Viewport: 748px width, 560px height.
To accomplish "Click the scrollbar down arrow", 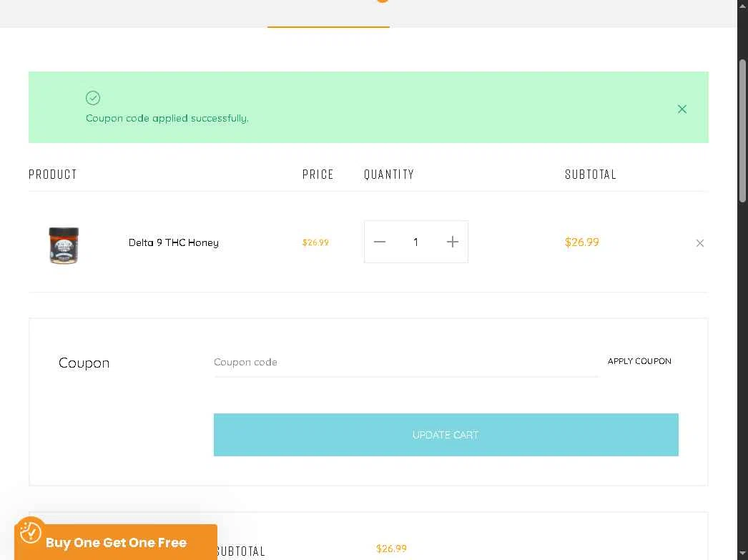I will tap(742, 554).
